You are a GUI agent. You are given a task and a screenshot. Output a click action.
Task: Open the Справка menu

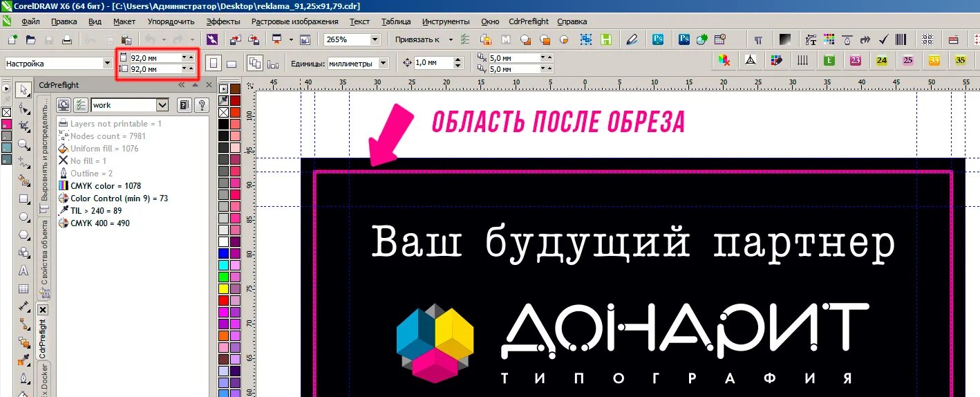pyautogui.click(x=572, y=21)
